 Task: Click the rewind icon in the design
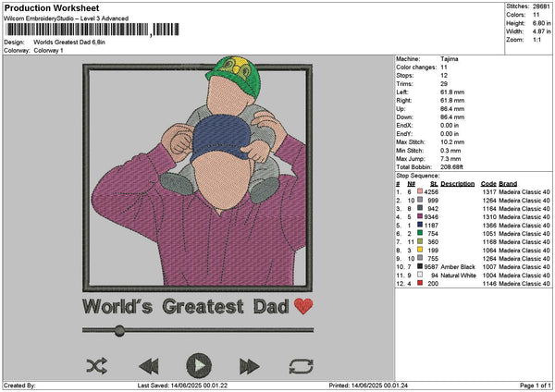coord(148,365)
